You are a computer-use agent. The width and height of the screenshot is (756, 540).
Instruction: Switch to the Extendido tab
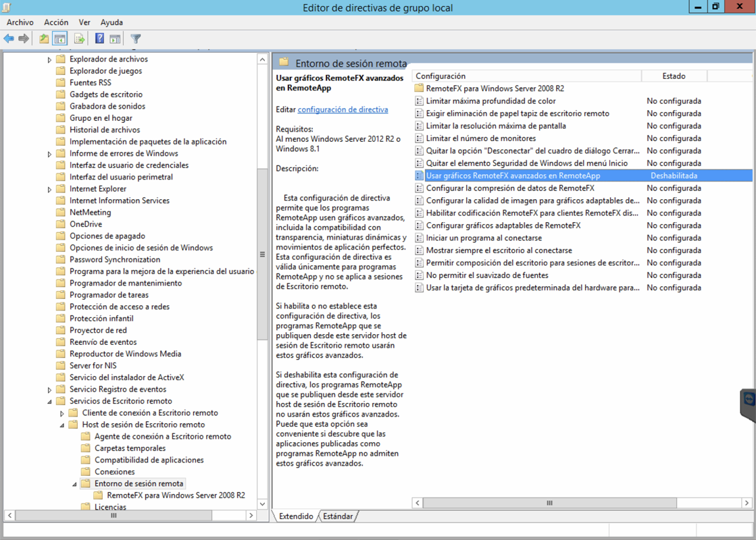click(x=295, y=516)
